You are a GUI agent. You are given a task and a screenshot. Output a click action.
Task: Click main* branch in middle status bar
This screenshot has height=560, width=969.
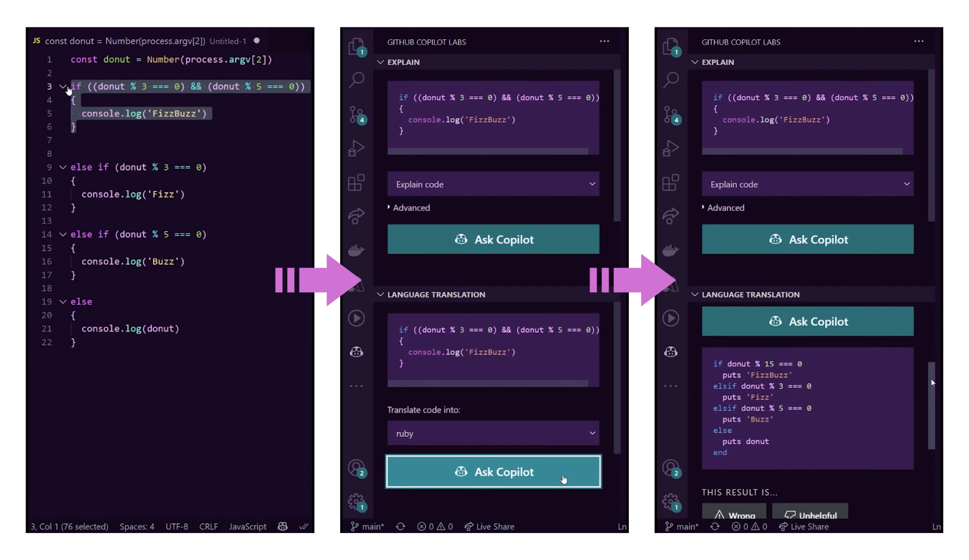(x=367, y=526)
